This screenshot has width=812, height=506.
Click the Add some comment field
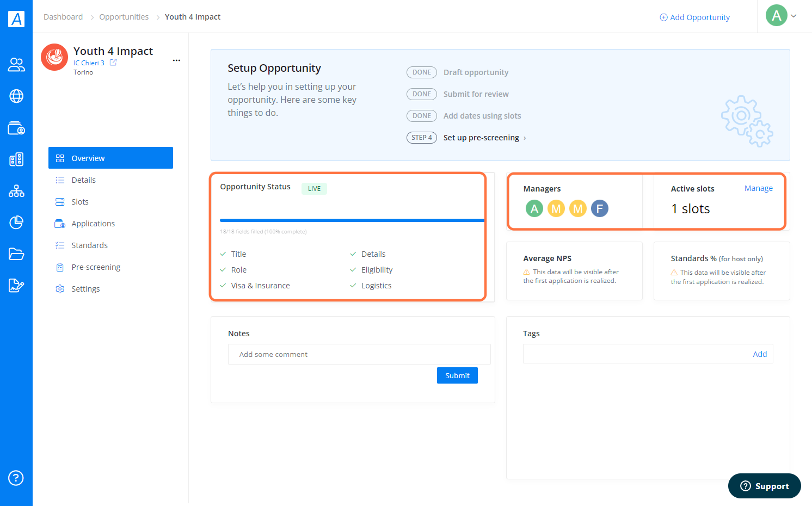[x=359, y=354]
